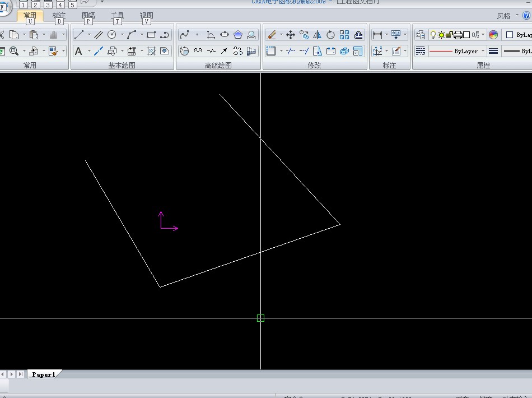The image size is (532, 398).
Task: Switch to the 标注 ribbon tab
Action: click(59, 16)
